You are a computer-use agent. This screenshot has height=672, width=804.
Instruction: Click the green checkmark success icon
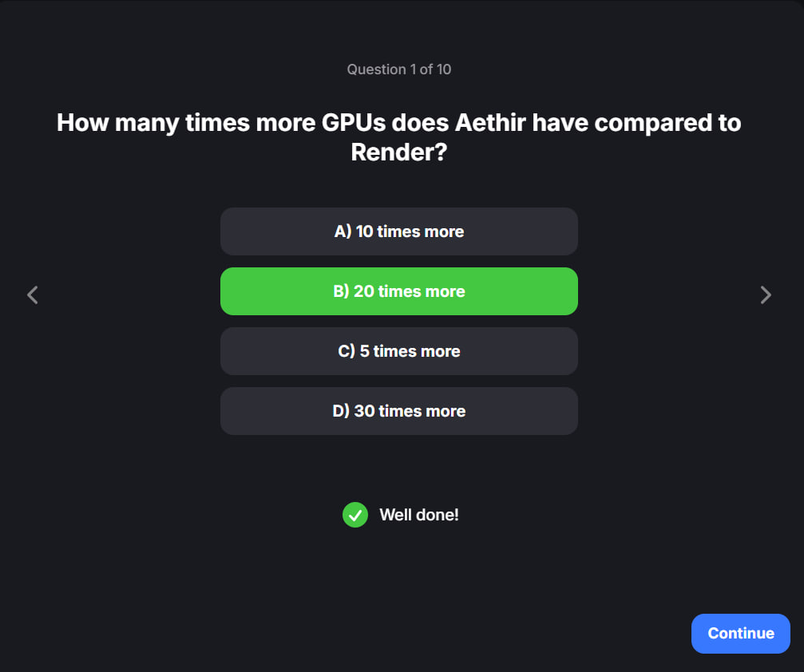(x=355, y=515)
